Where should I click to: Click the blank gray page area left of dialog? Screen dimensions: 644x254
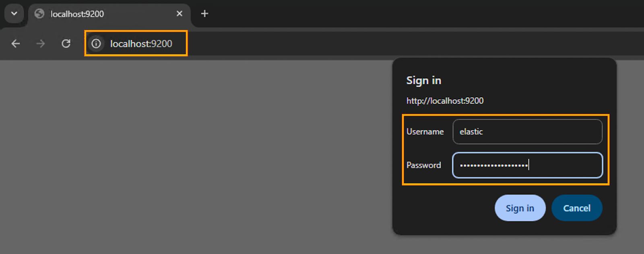(193, 157)
